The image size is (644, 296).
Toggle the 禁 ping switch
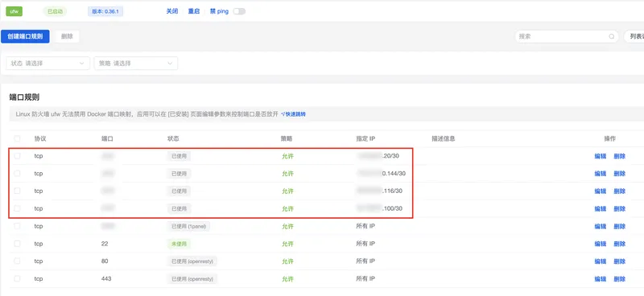click(x=239, y=11)
